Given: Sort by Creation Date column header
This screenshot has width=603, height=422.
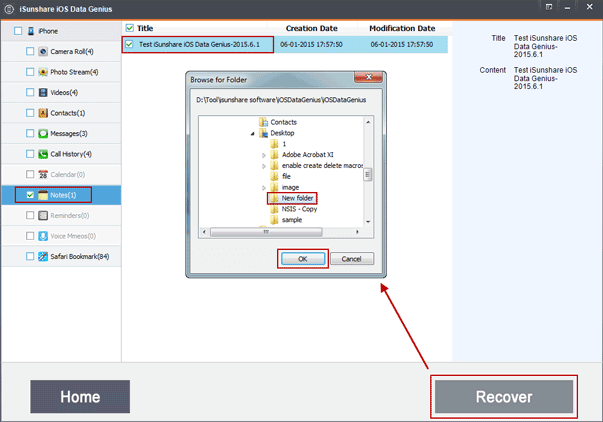Looking at the screenshot, I should click(x=311, y=28).
